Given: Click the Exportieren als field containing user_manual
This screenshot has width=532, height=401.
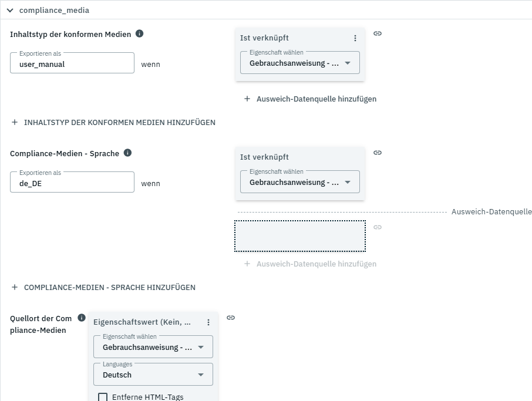Looking at the screenshot, I should pyautogui.click(x=72, y=64).
